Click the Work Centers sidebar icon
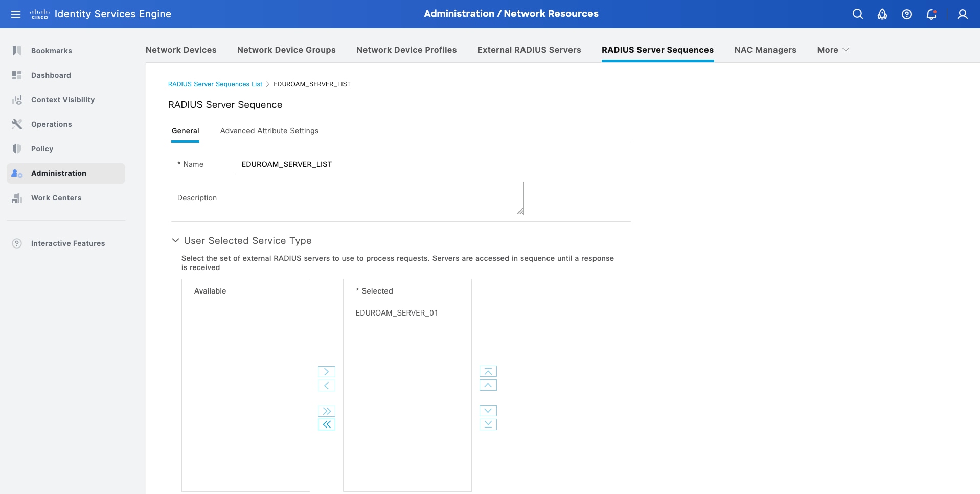The image size is (980, 494). [17, 198]
